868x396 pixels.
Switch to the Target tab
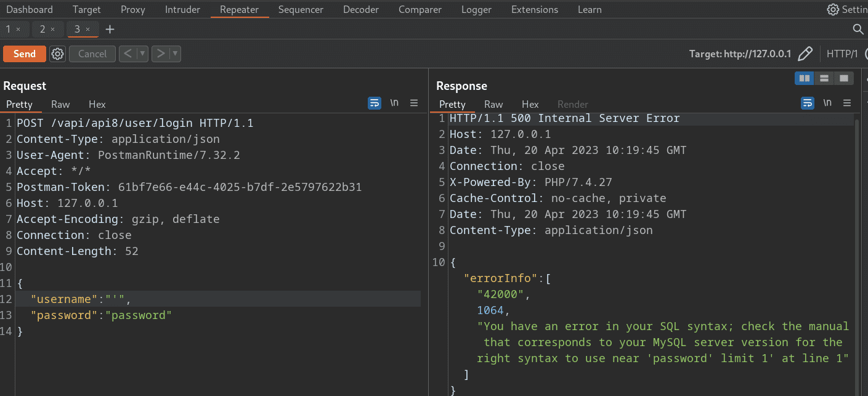pos(87,9)
